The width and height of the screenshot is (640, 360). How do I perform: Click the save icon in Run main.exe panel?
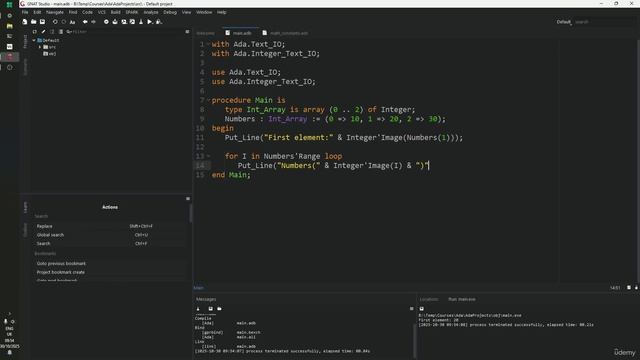[x=422, y=309]
